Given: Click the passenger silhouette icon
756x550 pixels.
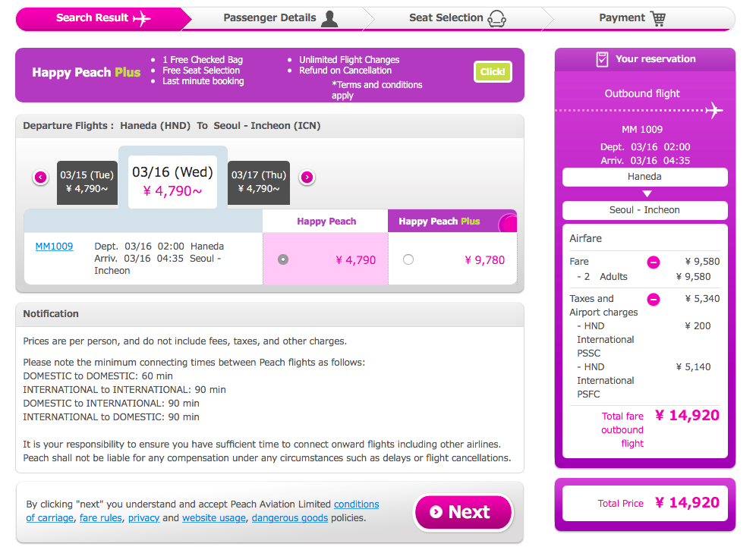Looking at the screenshot, I should click(x=329, y=18).
